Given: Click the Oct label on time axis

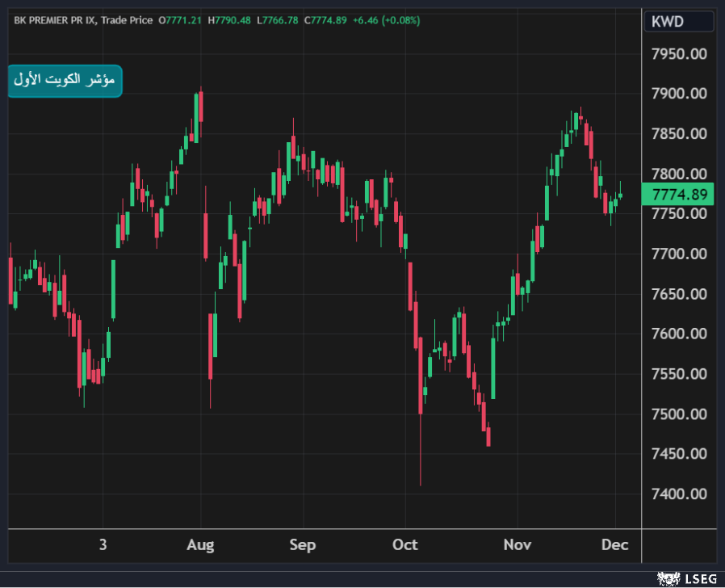Looking at the screenshot, I should [x=404, y=545].
